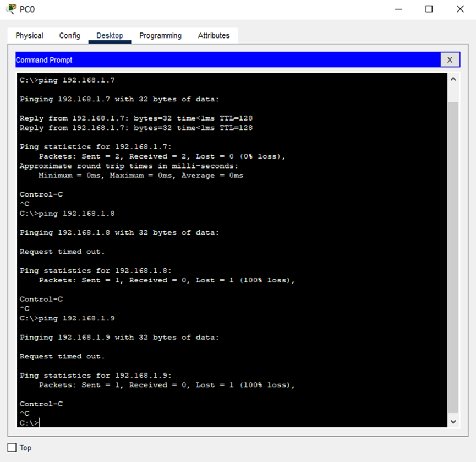Click 'Pinging 192.168.1.8 with 32 bytes' line

[119, 233]
